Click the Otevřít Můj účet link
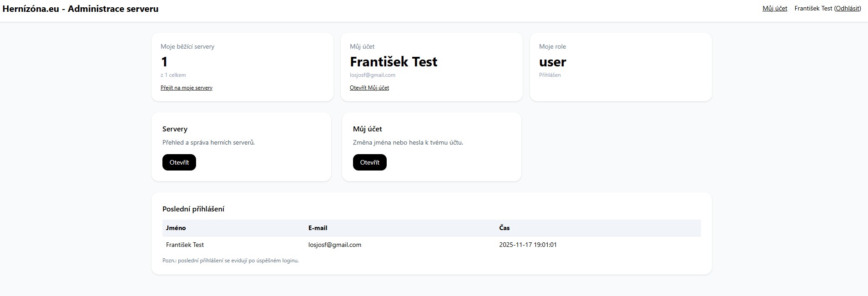 pos(369,88)
